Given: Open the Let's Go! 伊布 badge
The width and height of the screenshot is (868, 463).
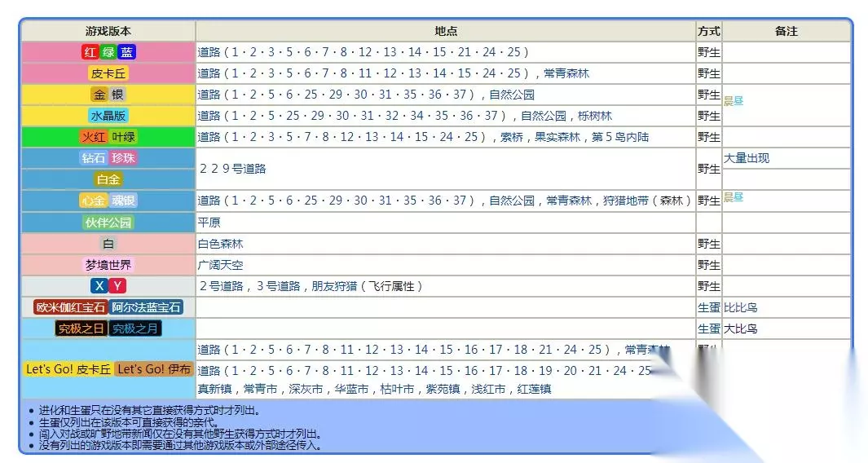Looking at the screenshot, I should [154, 369].
